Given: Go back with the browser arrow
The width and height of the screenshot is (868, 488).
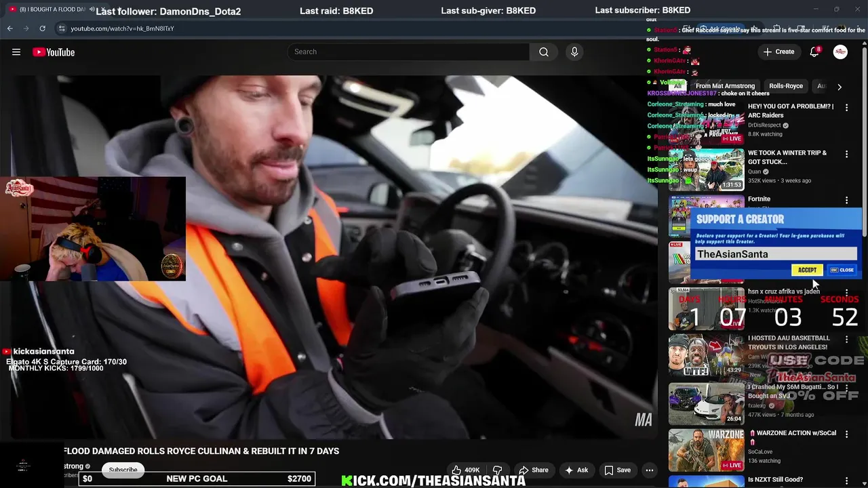Looking at the screenshot, I should [x=9, y=28].
